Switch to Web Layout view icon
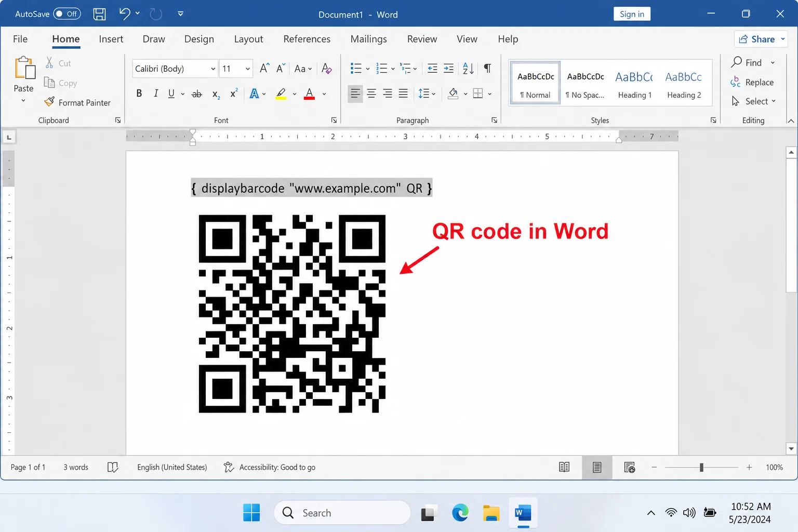 (x=630, y=467)
